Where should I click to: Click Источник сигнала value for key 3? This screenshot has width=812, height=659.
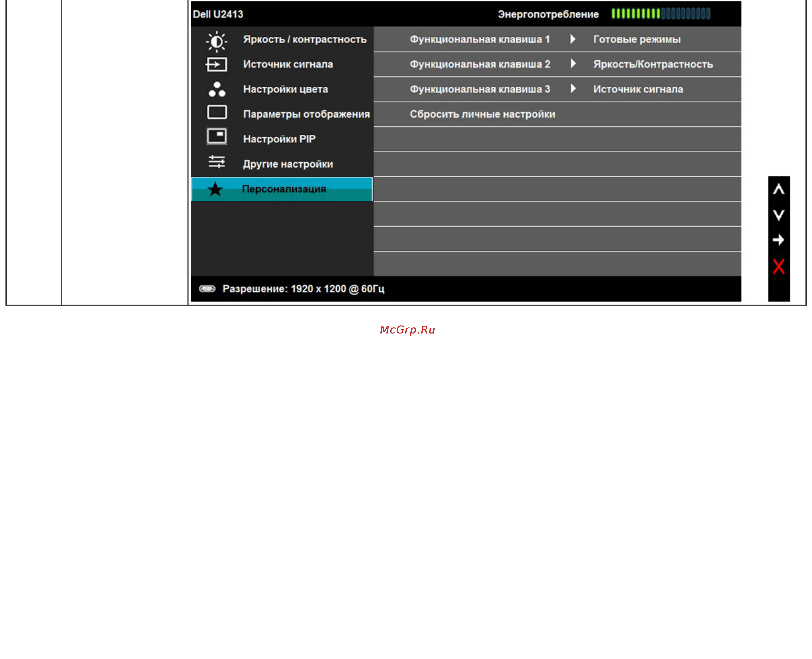(x=638, y=89)
